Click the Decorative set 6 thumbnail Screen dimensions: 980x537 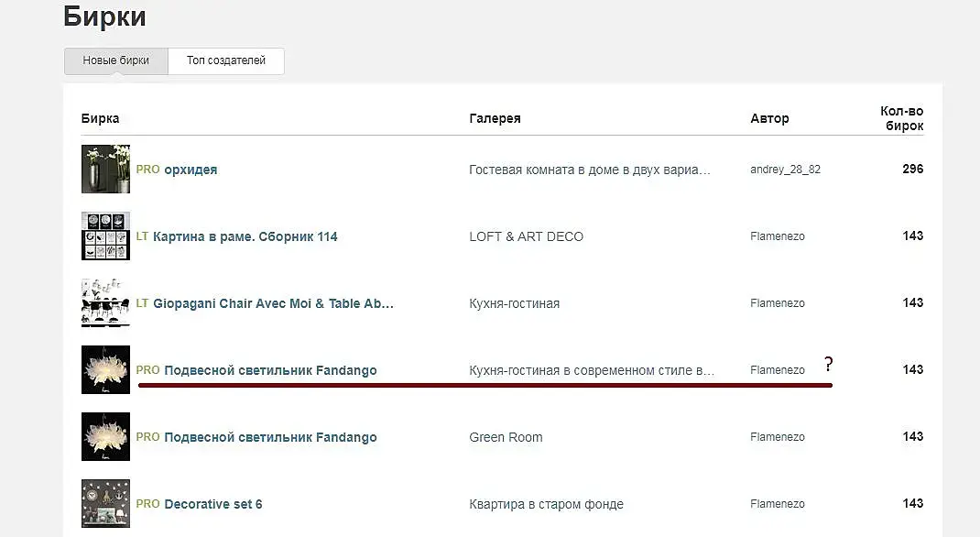point(105,503)
